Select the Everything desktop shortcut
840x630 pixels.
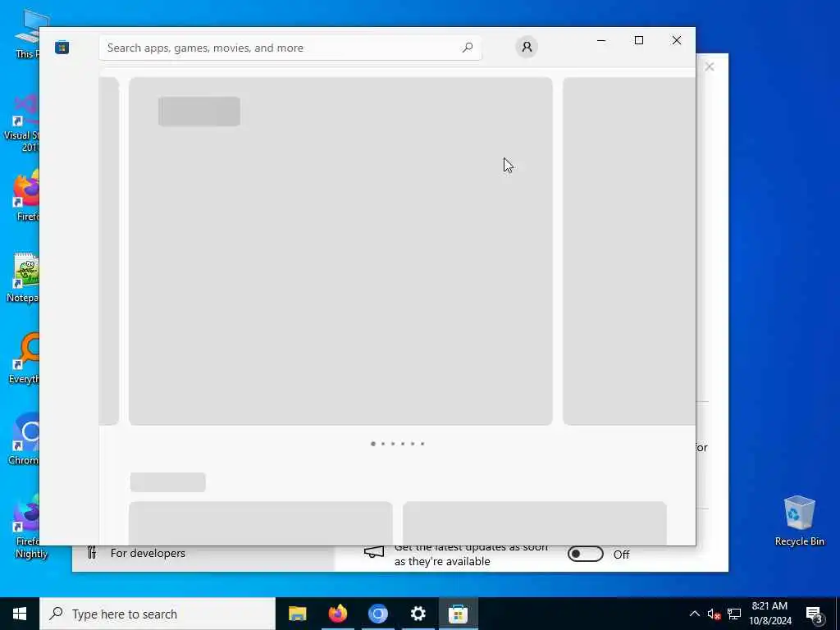pyautogui.click(x=24, y=358)
